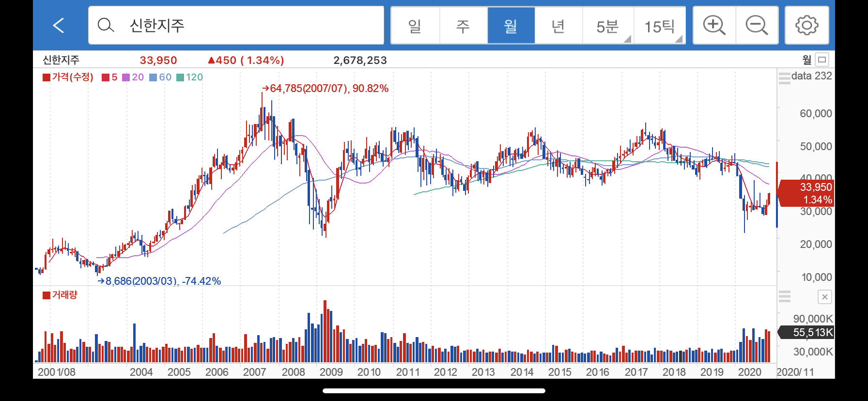This screenshot has height=401, width=868.
Task: Tap the 20-period moving average legend
Action: pos(133,77)
